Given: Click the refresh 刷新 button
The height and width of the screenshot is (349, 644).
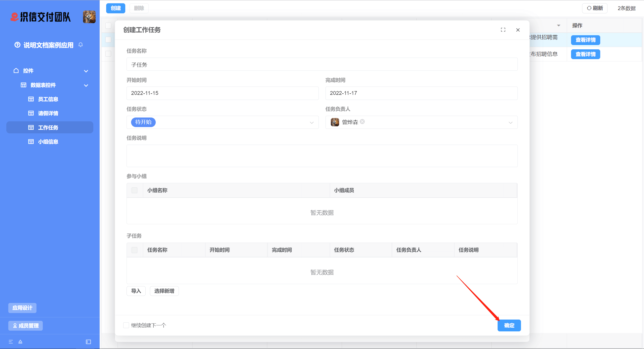Looking at the screenshot, I should pyautogui.click(x=595, y=8).
